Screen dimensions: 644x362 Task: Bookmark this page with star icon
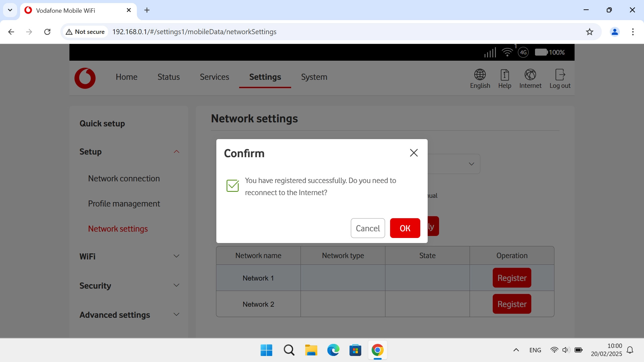(x=589, y=32)
